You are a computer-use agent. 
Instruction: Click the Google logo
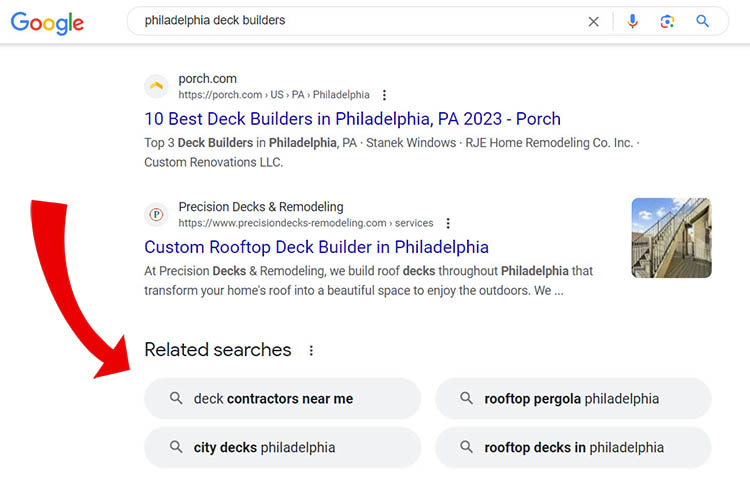coord(47,22)
